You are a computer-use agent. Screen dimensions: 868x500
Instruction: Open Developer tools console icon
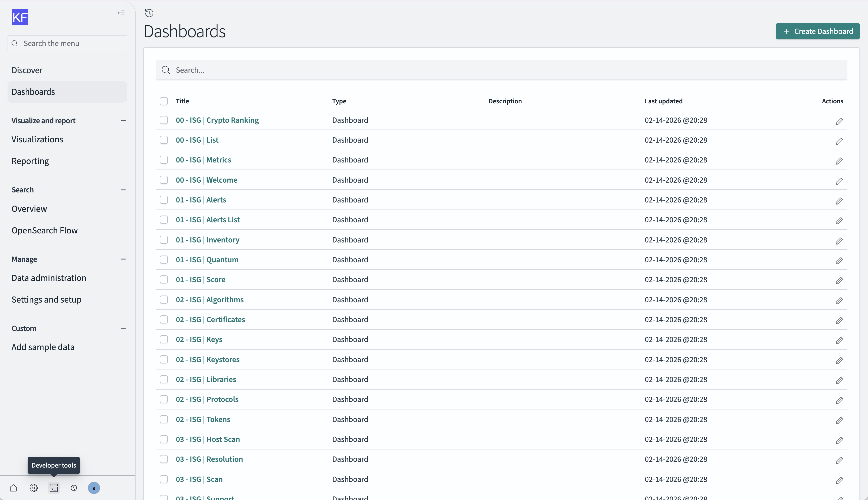[54, 488]
